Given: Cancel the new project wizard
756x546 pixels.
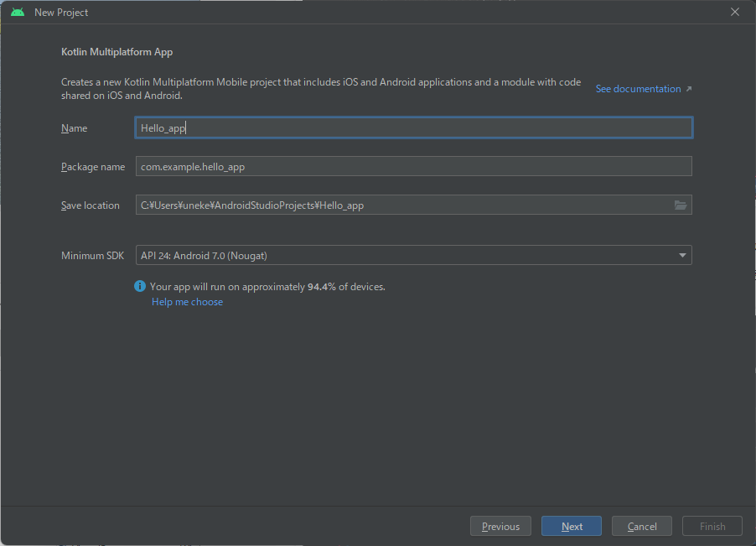Looking at the screenshot, I should [641, 526].
